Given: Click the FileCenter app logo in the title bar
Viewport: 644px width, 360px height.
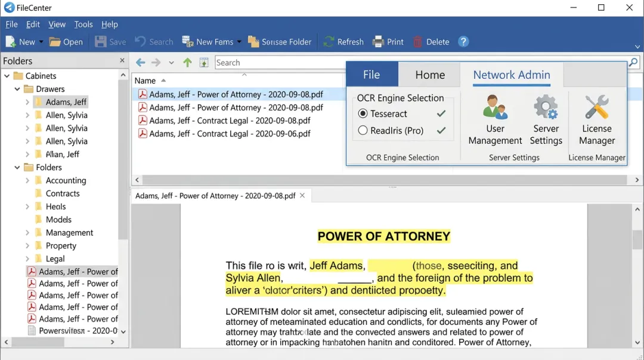Looking at the screenshot, I should coord(9,7).
